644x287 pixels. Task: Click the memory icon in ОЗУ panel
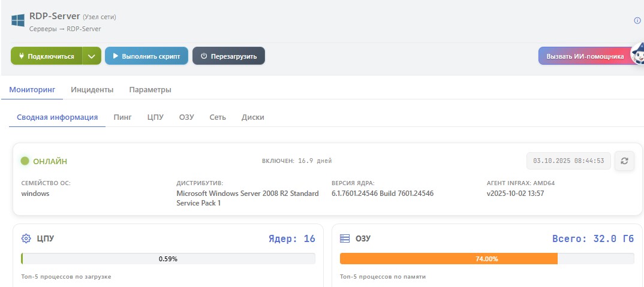(344, 238)
